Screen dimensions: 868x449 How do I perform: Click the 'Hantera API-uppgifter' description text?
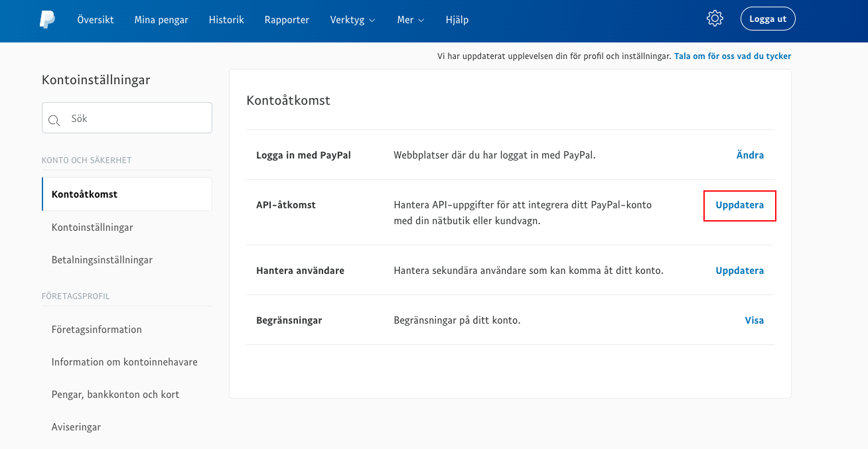click(523, 213)
